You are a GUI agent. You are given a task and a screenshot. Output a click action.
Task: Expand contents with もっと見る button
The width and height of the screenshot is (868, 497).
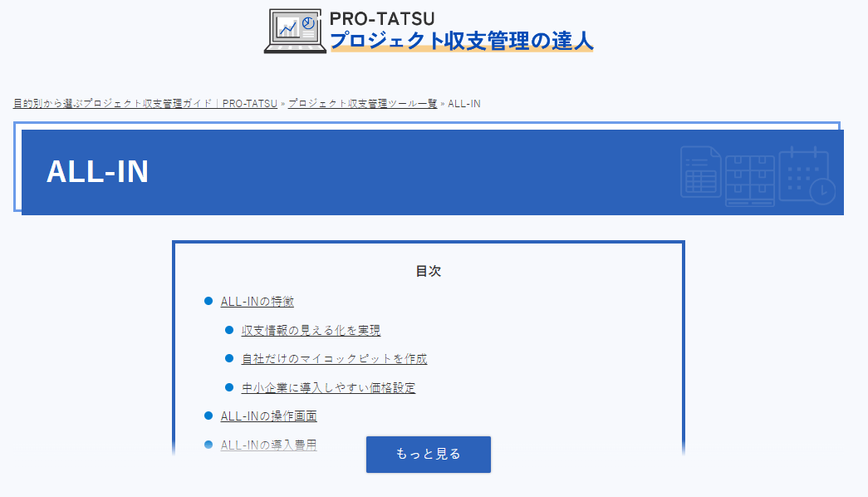point(428,454)
